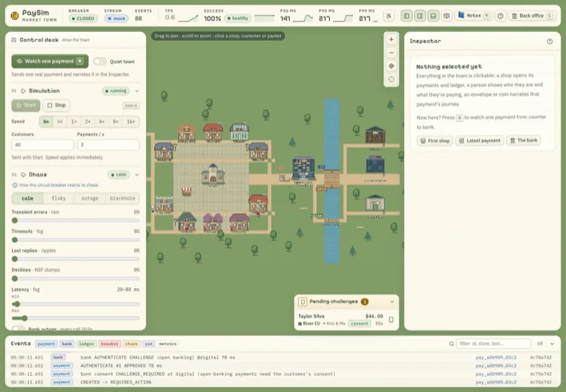The height and width of the screenshot is (392, 566).
Task: Select the 4× speed option
Action: (102, 121)
